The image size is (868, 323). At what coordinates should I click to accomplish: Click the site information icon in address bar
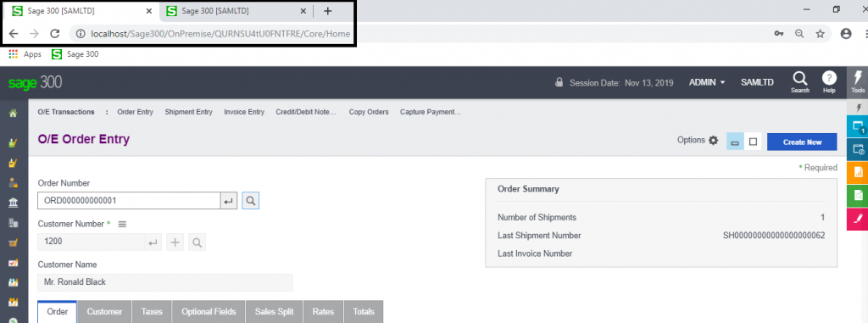click(81, 34)
